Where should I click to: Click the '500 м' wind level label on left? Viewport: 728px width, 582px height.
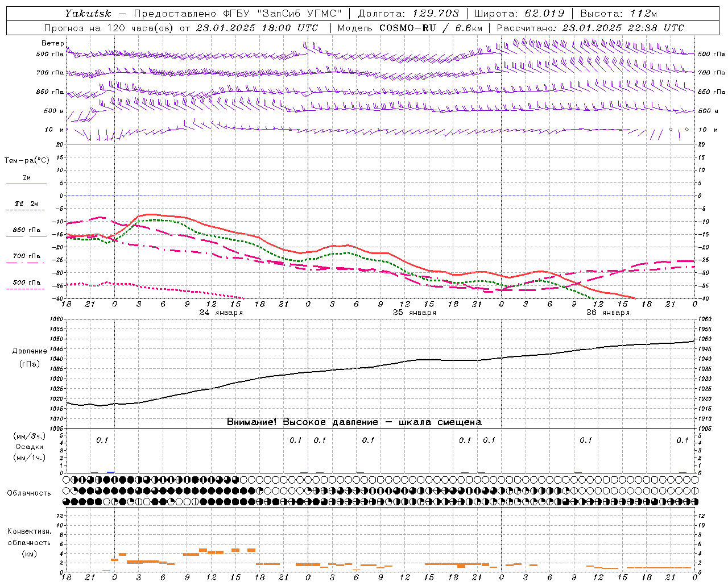pyautogui.click(x=54, y=111)
